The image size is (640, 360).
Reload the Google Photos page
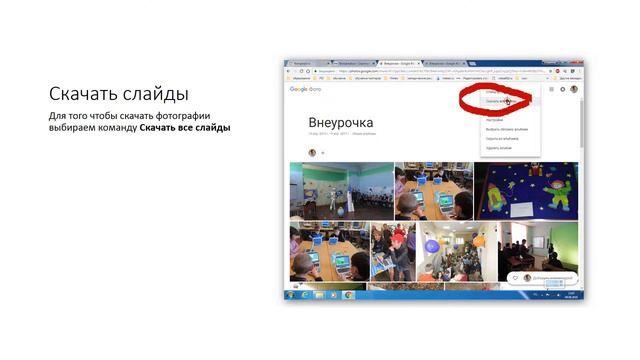click(302, 71)
